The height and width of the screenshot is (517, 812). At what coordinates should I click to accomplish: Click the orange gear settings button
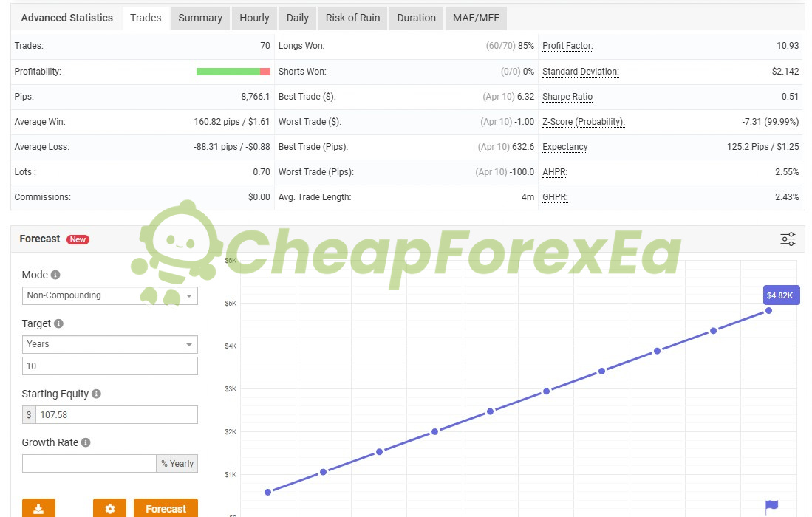[110, 509]
